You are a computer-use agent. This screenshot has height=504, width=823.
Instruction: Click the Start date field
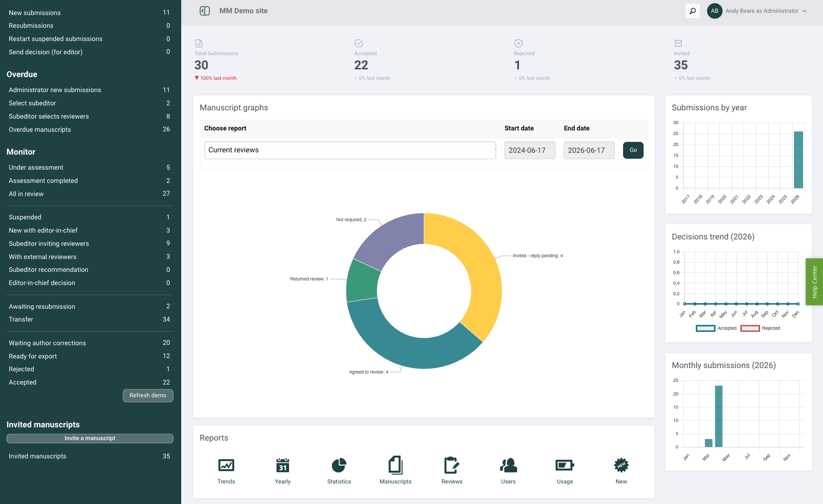pyautogui.click(x=529, y=150)
